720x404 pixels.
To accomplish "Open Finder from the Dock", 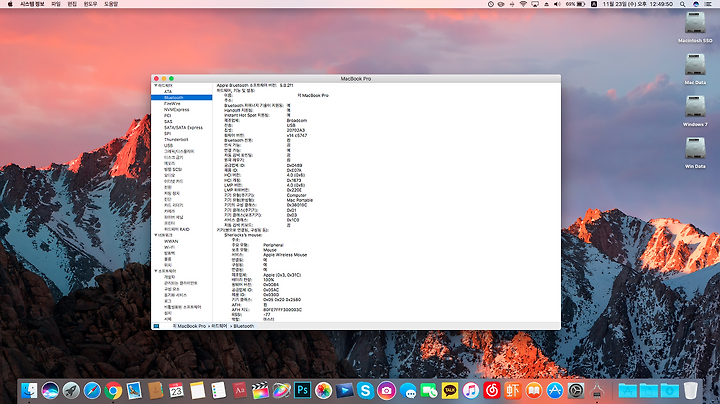I will click(x=29, y=391).
